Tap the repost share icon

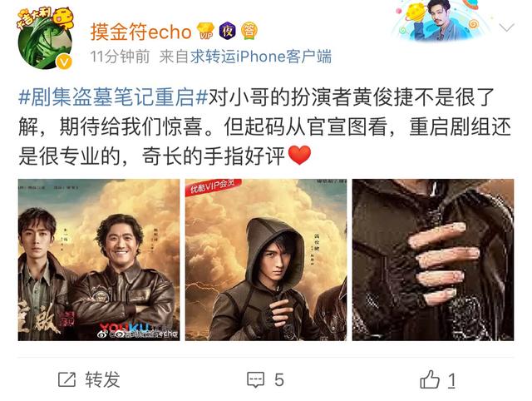click(x=66, y=379)
